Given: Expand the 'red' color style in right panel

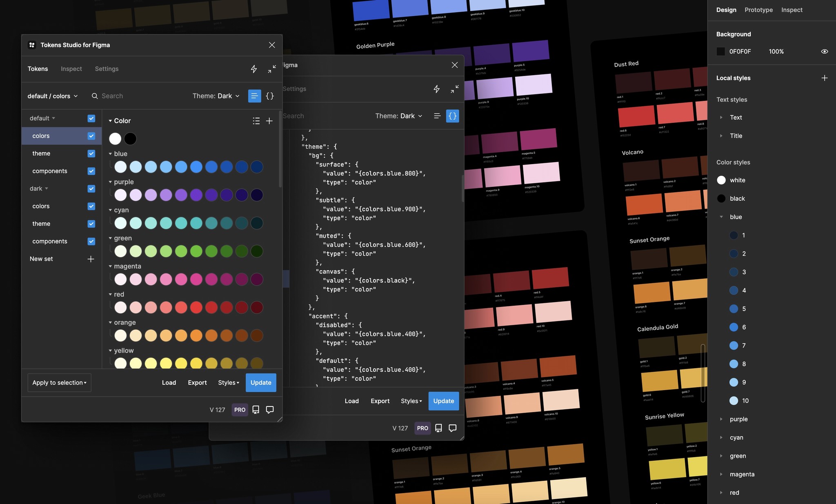Looking at the screenshot, I should [x=721, y=491].
